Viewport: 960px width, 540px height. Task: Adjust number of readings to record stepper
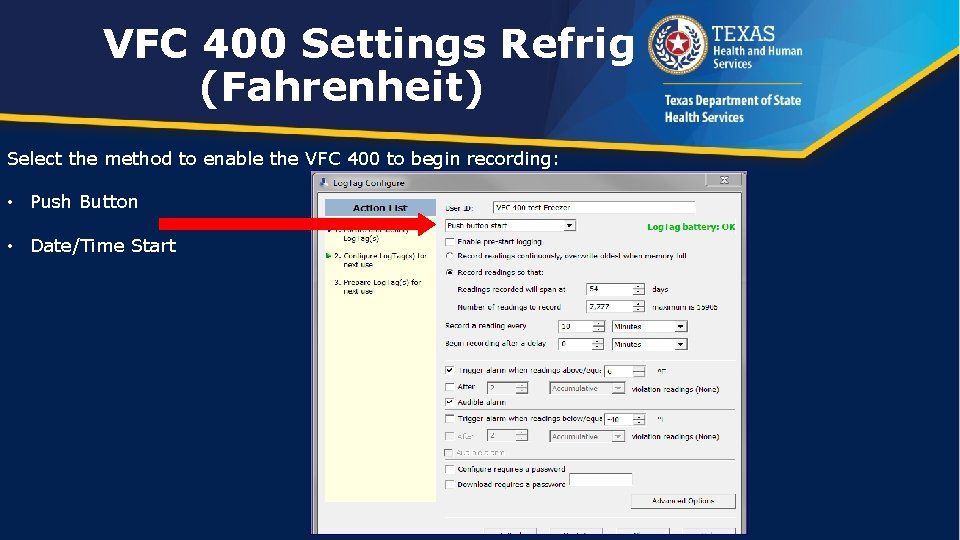tap(639, 306)
